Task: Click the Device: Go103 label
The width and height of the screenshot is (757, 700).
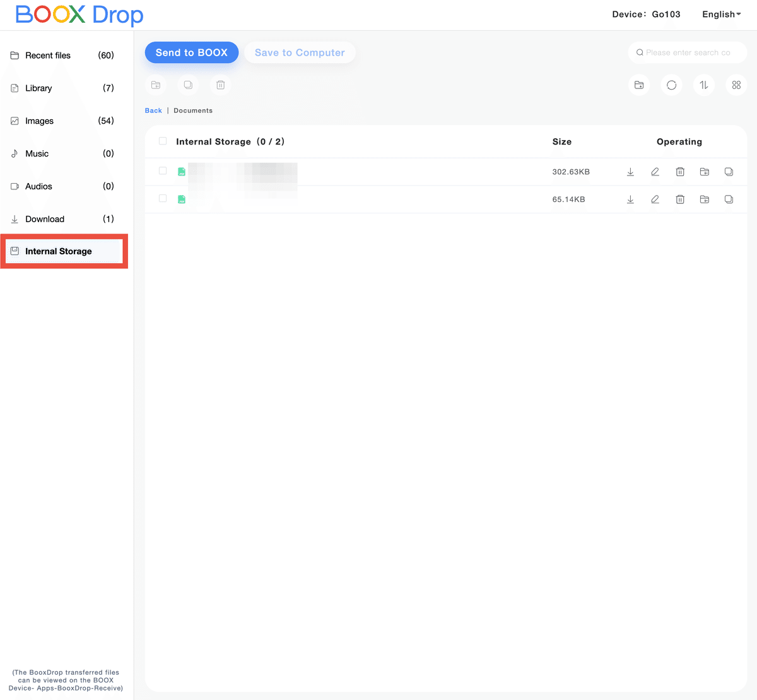Action: point(646,14)
